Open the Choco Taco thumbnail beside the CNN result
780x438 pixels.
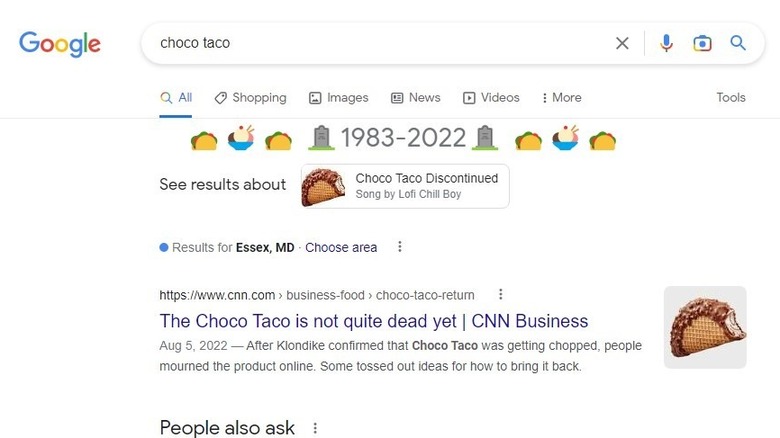705,327
